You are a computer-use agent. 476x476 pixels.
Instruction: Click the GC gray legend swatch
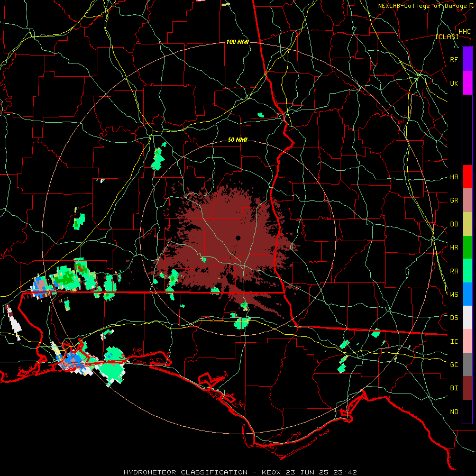[x=467, y=364]
